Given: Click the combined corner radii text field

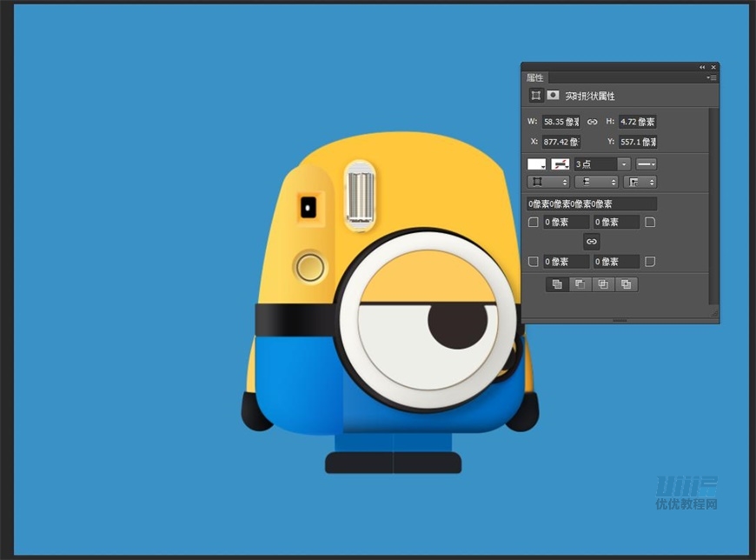Looking at the screenshot, I should [x=592, y=203].
